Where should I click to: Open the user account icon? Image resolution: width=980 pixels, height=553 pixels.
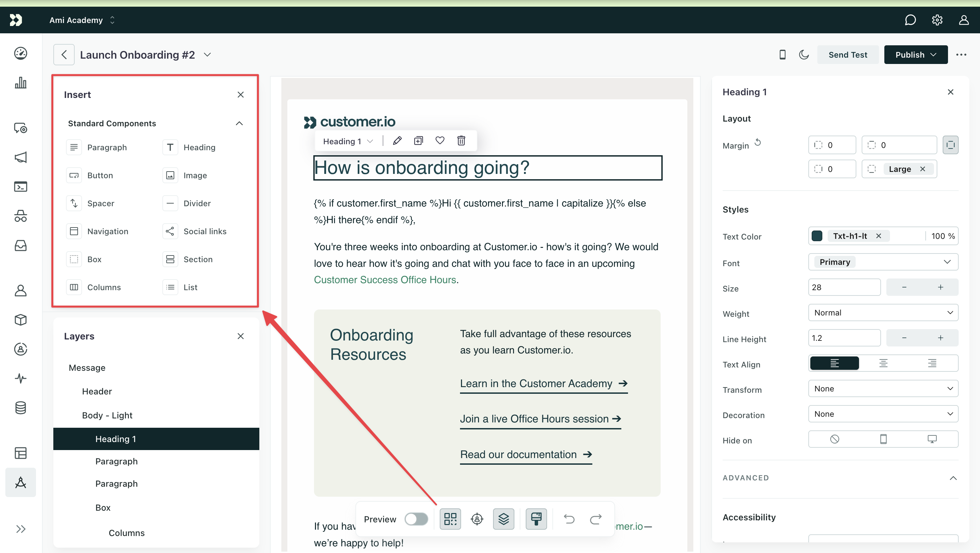(964, 20)
